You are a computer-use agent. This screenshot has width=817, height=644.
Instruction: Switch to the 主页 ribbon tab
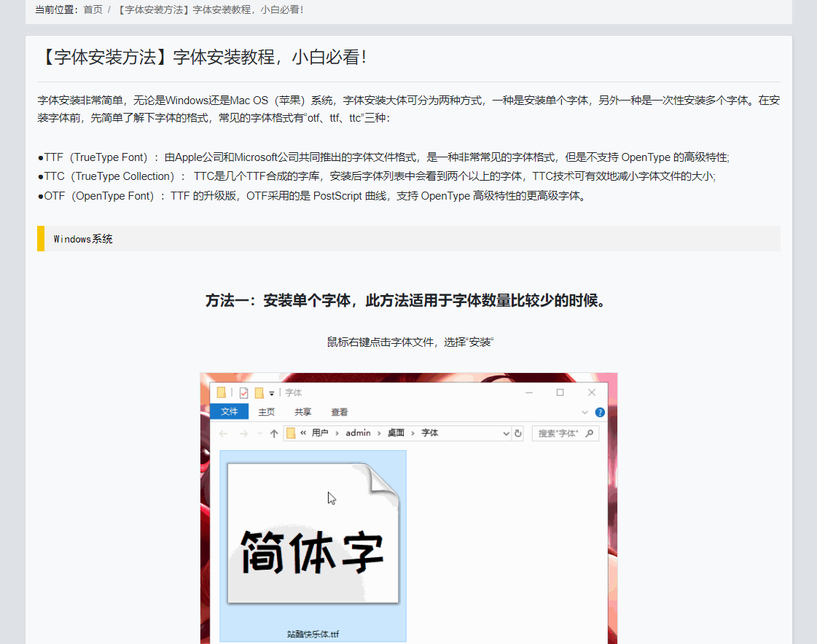(x=266, y=412)
